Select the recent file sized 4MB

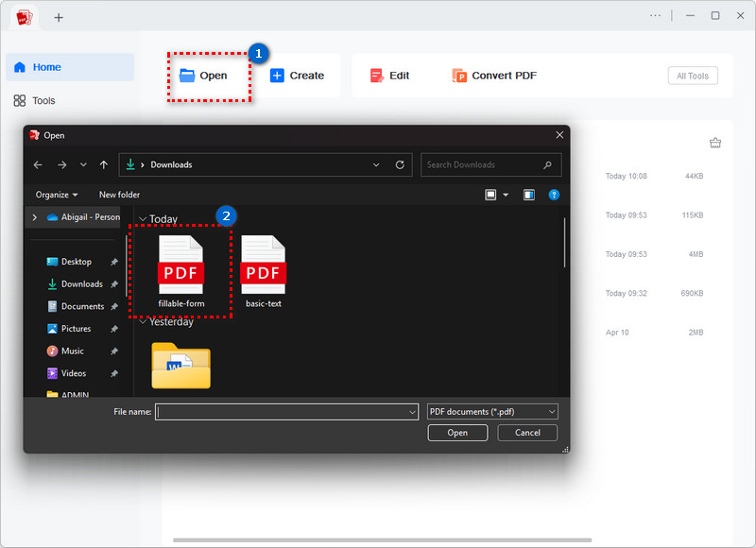pos(655,254)
